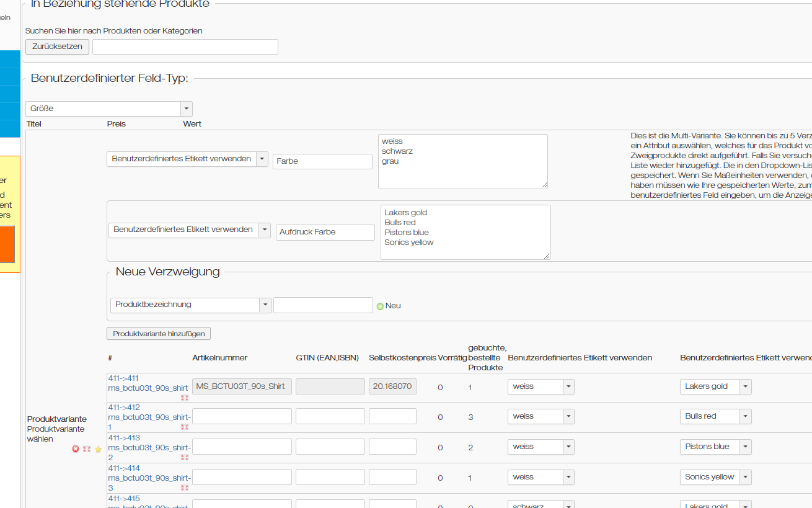
Task: Open the Größe field-type dropdown
Action: tap(186, 109)
